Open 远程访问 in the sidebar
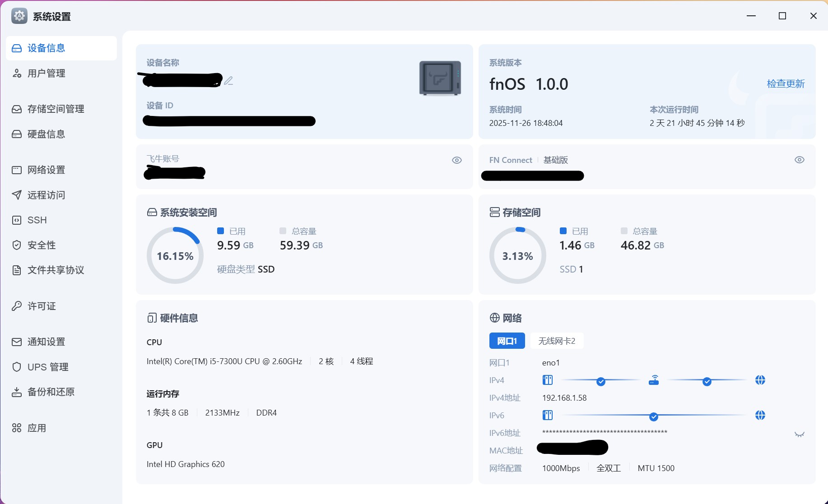 (61, 195)
